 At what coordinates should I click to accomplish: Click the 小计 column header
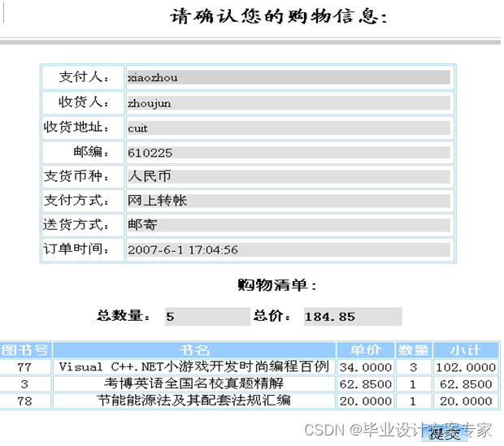click(x=466, y=350)
